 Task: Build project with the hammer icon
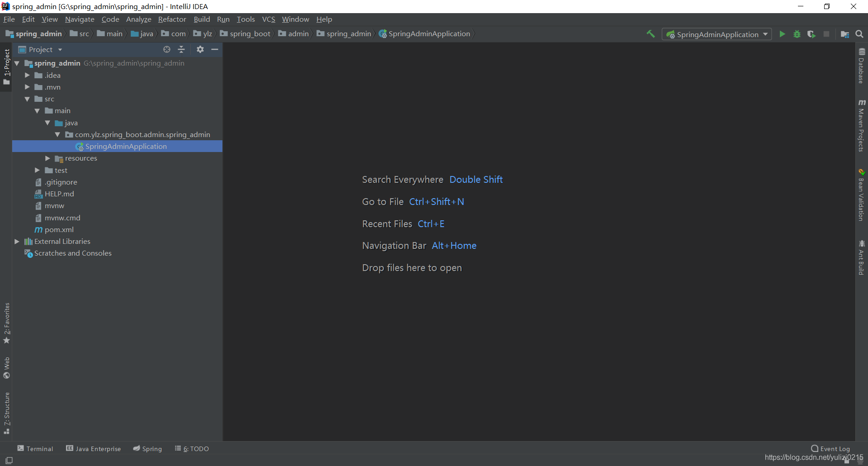[651, 34]
